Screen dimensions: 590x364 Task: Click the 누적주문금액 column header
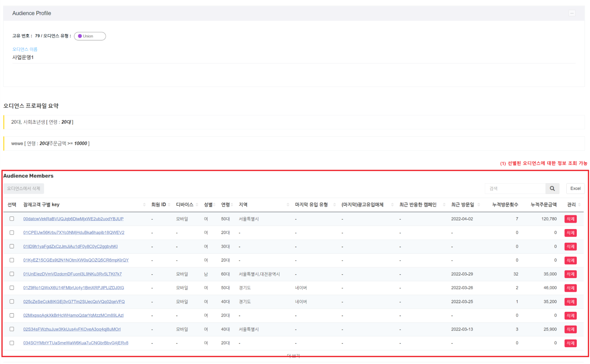[x=543, y=205]
